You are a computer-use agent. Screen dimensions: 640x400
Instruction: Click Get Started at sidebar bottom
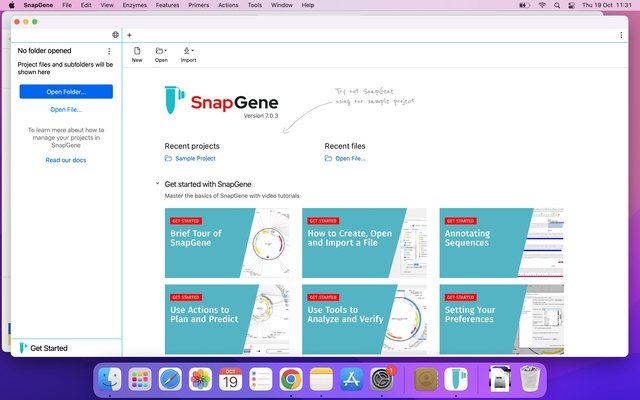(x=43, y=348)
